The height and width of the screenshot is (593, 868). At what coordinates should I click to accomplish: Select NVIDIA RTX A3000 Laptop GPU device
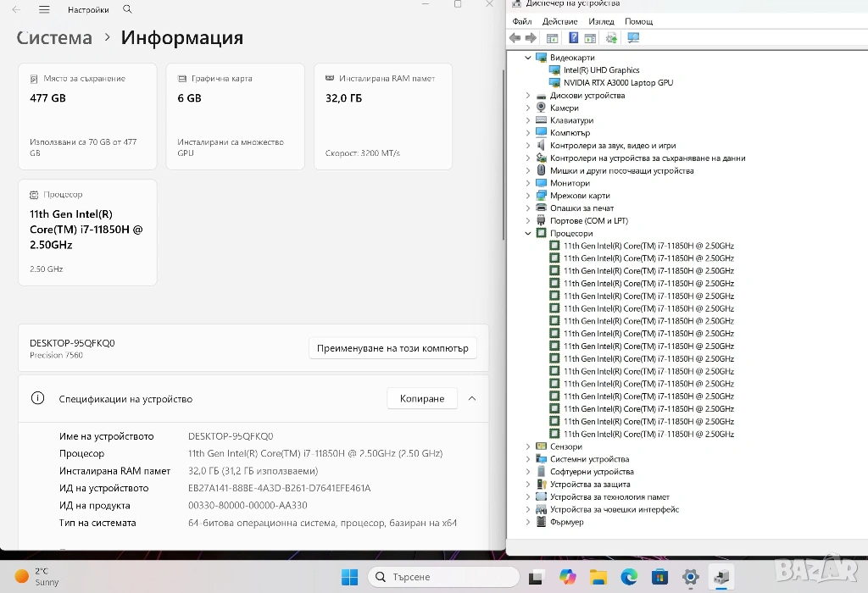point(618,83)
